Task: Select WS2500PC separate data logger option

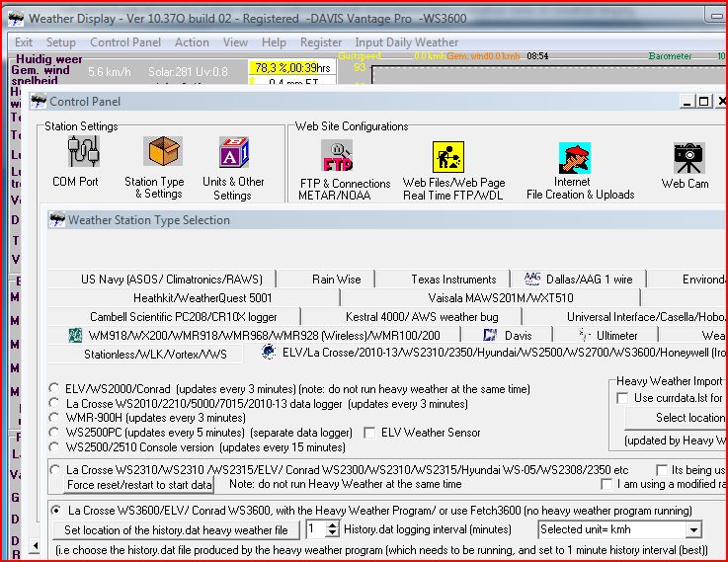Action: tap(54, 432)
